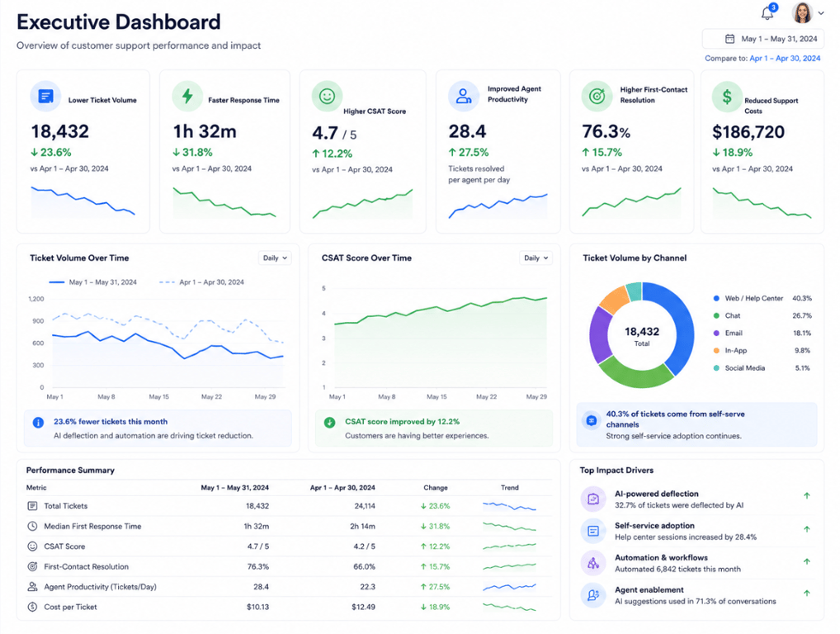Image resolution: width=840 pixels, height=634 pixels.
Task: Click the Self-service adoption icon
Action: [593, 531]
